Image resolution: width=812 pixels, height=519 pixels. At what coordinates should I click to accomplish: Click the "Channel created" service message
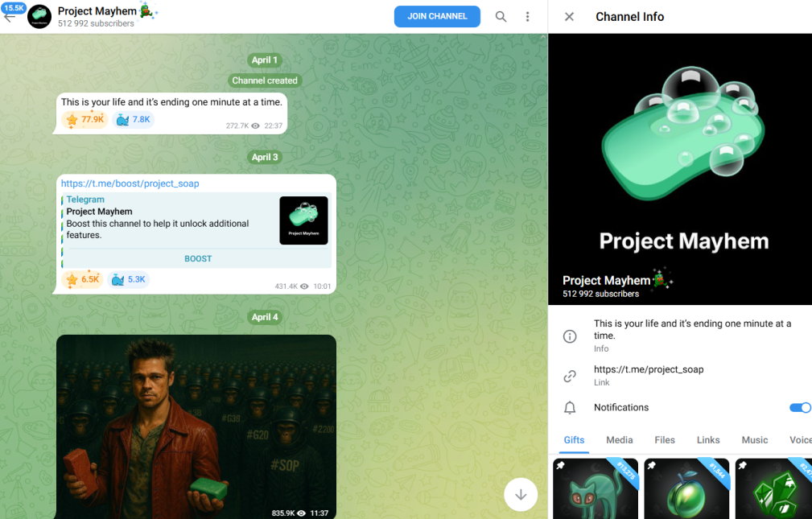265,80
